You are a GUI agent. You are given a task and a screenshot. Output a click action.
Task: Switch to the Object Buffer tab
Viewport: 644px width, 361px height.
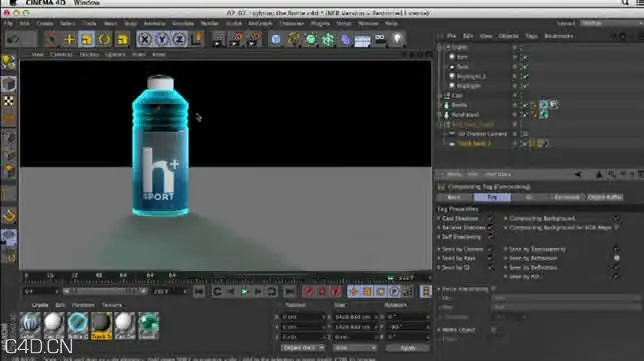coord(605,198)
